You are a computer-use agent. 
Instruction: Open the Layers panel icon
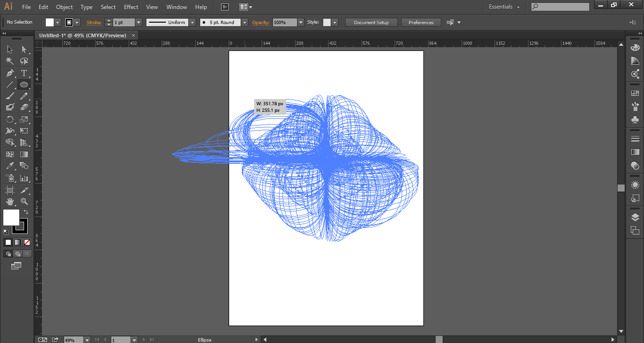click(635, 217)
